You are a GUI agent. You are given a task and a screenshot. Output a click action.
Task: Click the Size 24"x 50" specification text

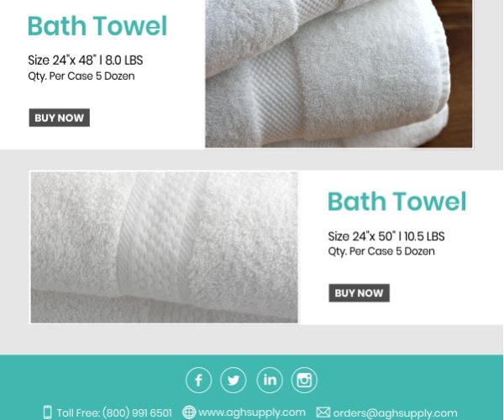tap(386, 236)
